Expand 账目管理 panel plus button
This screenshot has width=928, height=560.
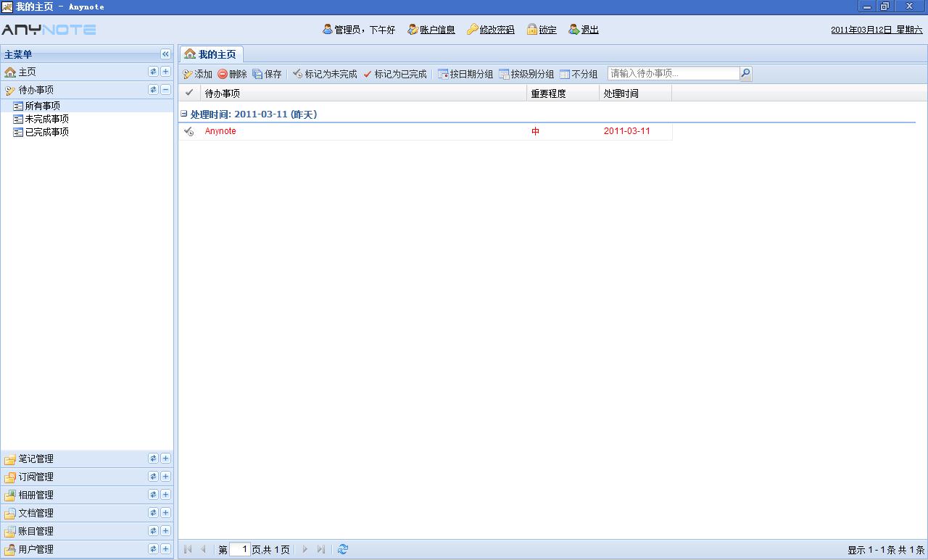click(165, 530)
